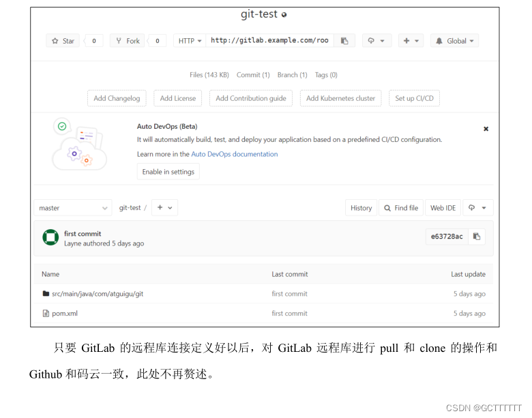The height and width of the screenshot is (418, 532).
Task: Select the repository URL field
Action: (x=269, y=41)
